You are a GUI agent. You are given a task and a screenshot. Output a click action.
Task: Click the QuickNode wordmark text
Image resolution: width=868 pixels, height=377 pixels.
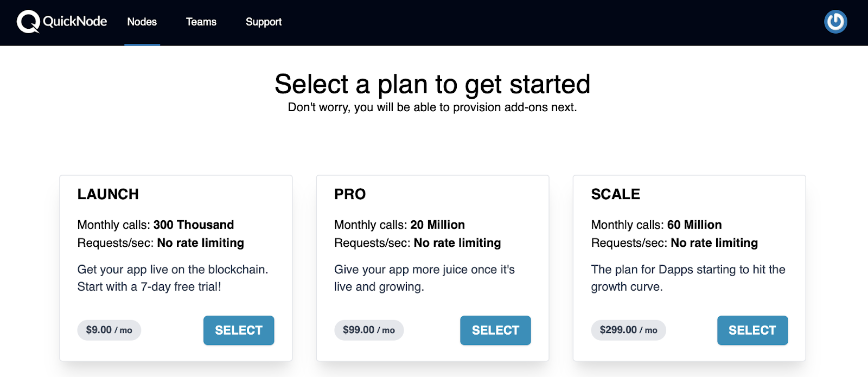[x=75, y=22]
